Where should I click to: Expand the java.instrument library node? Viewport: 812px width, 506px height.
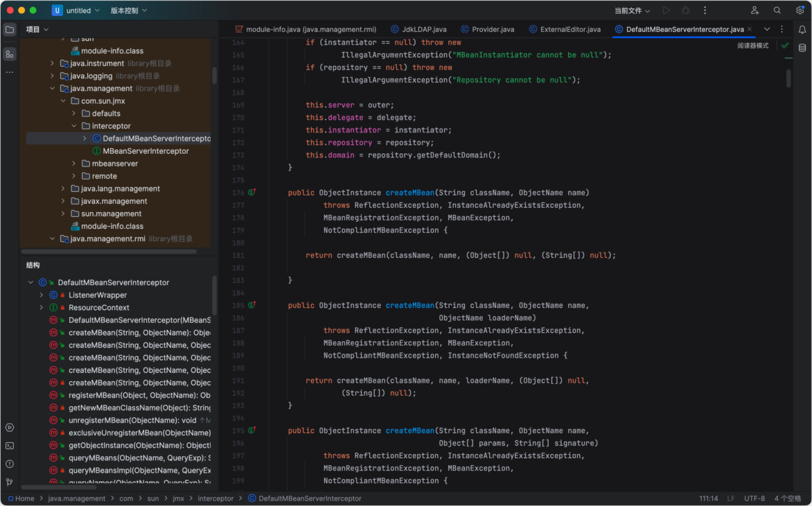[x=52, y=63]
